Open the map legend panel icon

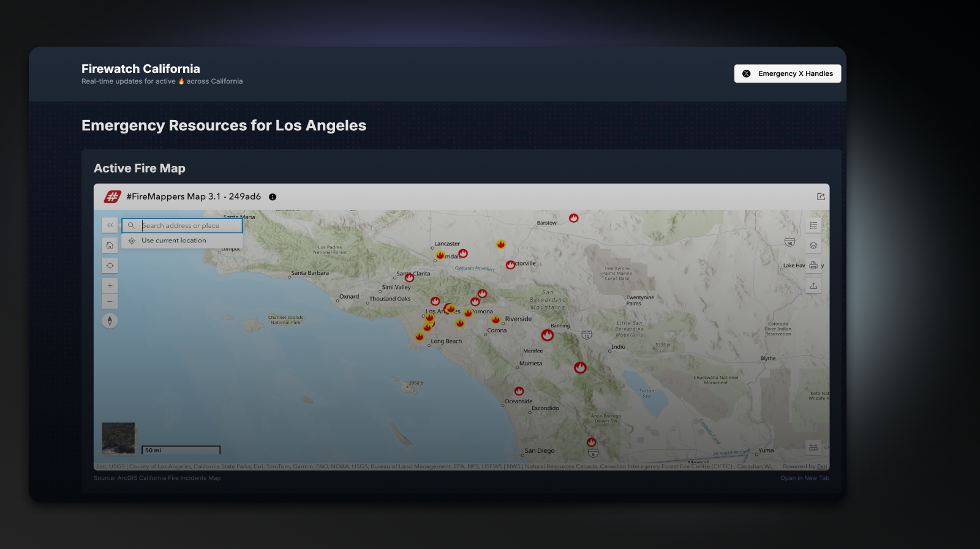pyautogui.click(x=813, y=225)
